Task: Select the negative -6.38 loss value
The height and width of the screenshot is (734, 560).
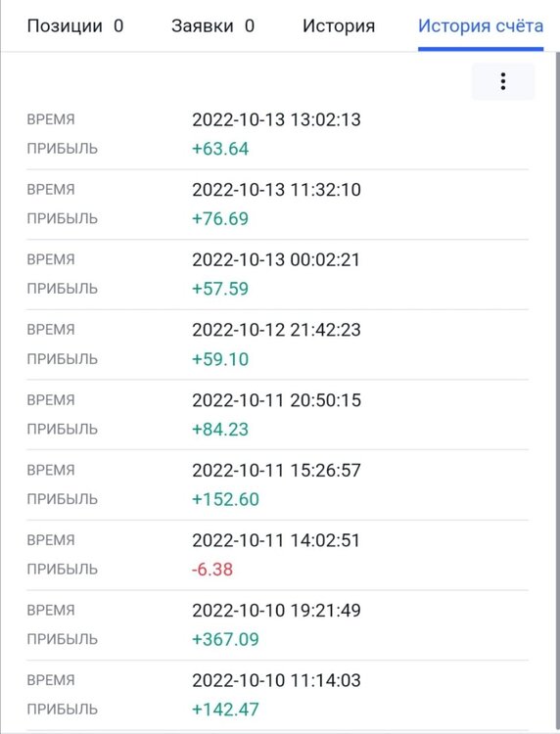Action: click(212, 570)
